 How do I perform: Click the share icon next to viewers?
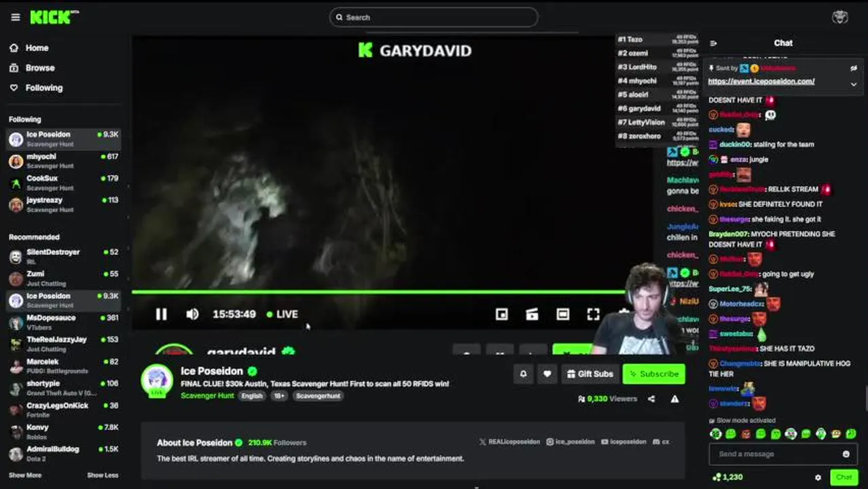tap(651, 399)
